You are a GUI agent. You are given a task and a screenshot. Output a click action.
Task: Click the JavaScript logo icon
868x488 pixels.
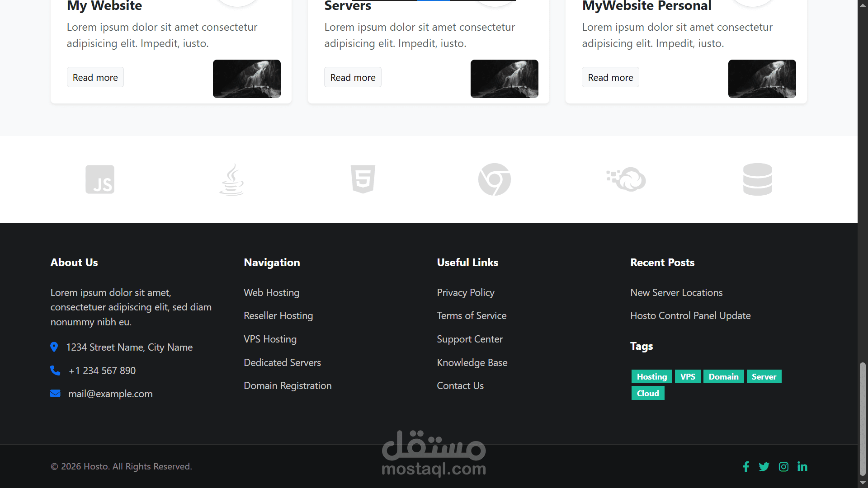coord(100,179)
